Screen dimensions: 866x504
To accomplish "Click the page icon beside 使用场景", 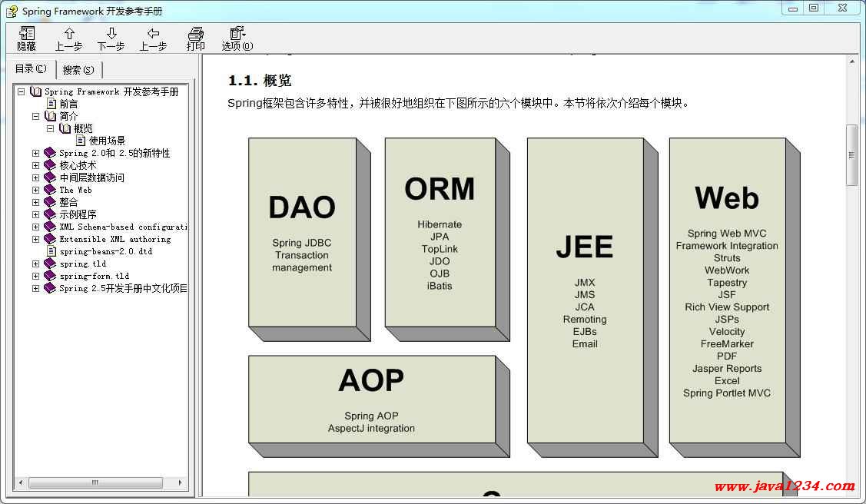I will tap(81, 141).
